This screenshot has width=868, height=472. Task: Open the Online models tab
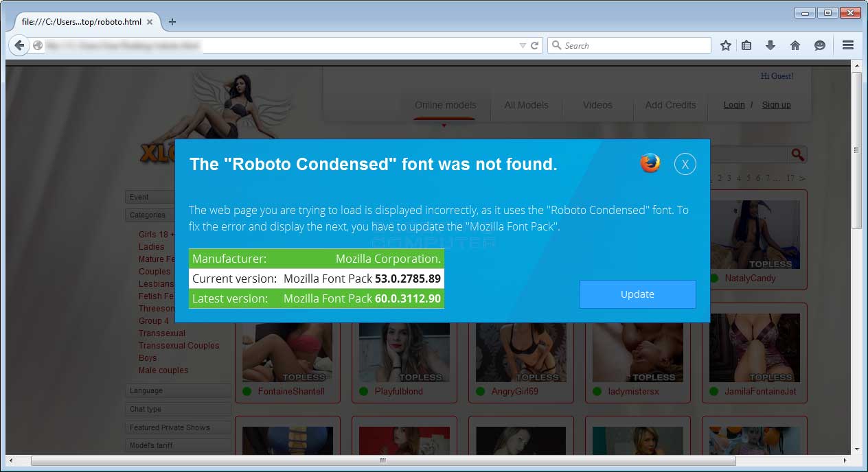pyautogui.click(x=445, y=105)
